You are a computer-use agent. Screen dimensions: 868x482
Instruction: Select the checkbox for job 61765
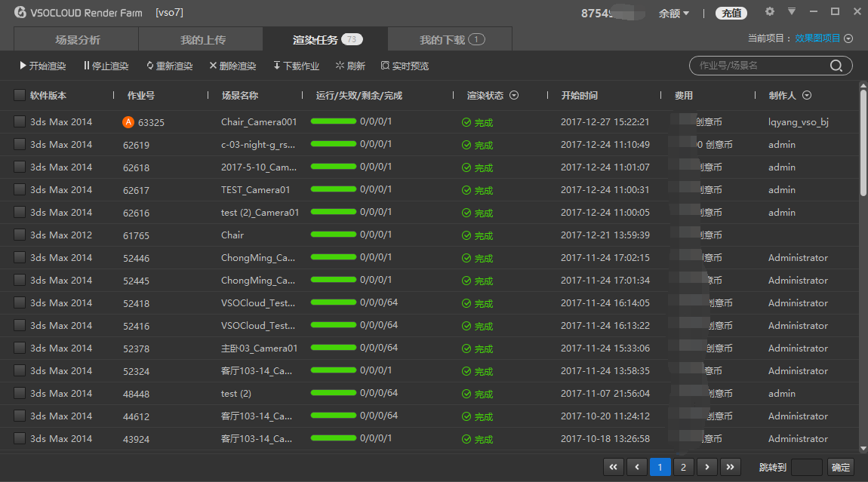pyautogui.click(x=20, y=235)
